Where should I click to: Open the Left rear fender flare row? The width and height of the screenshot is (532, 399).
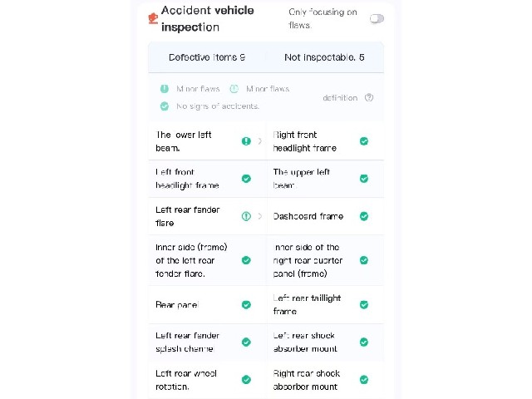pyautogui.click(x=207, y=216)
